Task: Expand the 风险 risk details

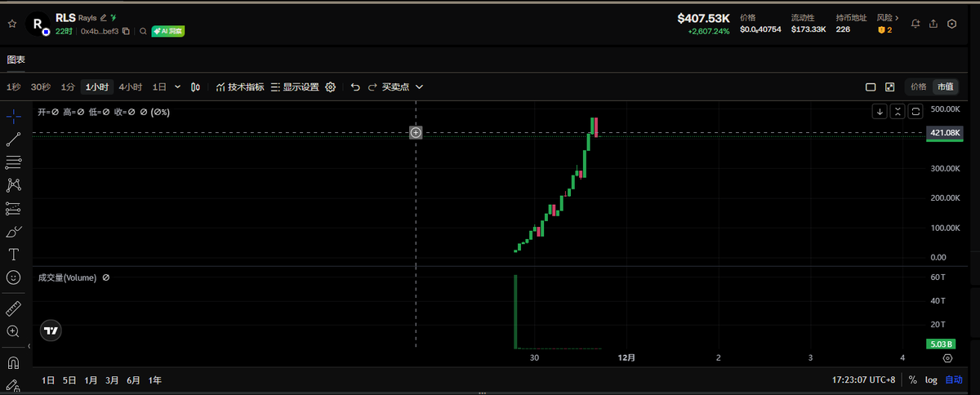Action: coord(889,17)
